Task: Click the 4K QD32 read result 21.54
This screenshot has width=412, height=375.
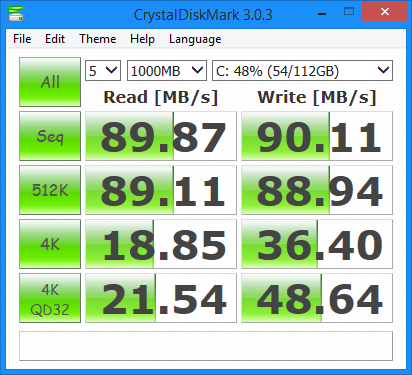Action: [x=161, y=298]
